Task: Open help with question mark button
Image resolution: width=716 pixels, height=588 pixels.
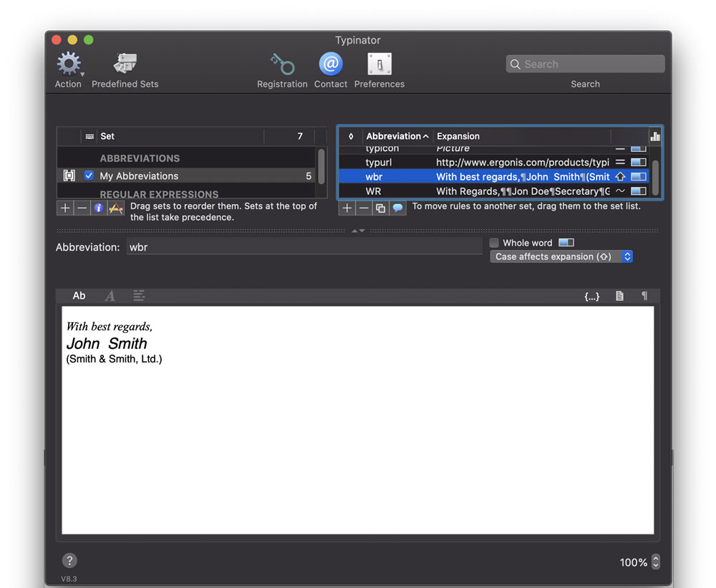Action: (x=69, y=561)
